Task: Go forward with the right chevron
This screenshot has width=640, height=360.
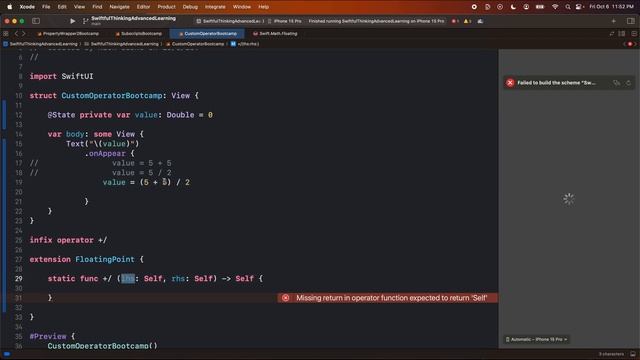Action: click(24, 33)
